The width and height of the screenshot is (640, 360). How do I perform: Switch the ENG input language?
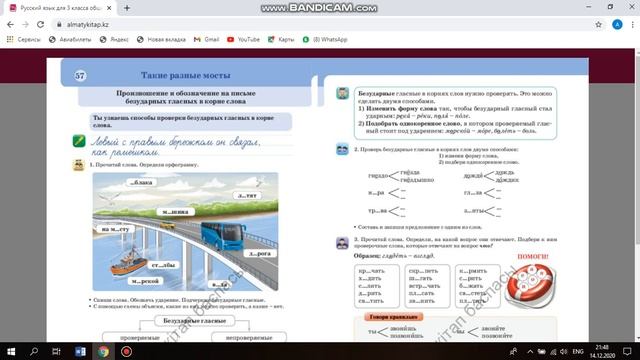click(x=578, y=351)
